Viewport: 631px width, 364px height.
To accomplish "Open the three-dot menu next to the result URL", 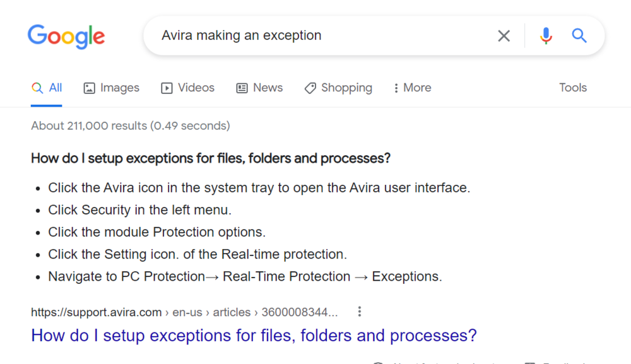I will tap(359, 311).
